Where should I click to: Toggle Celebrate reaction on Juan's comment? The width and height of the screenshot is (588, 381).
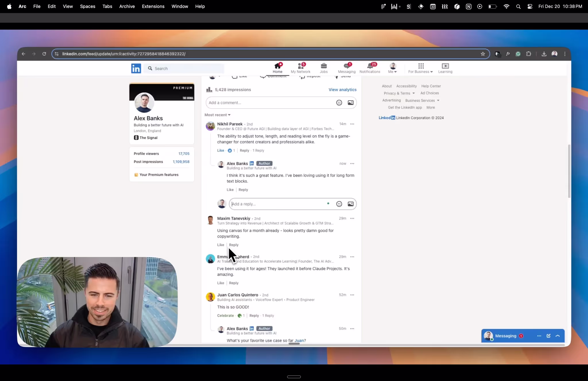coord(225,315)
